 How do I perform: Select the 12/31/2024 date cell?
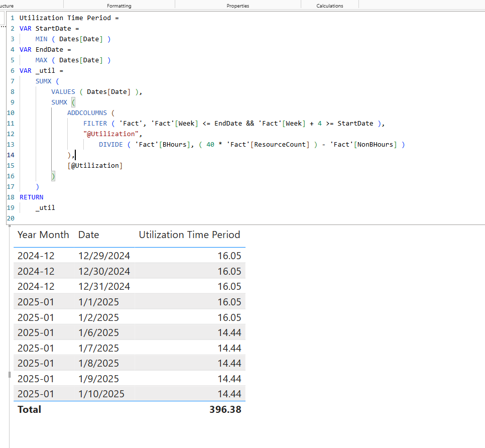[x=104, y=286]
